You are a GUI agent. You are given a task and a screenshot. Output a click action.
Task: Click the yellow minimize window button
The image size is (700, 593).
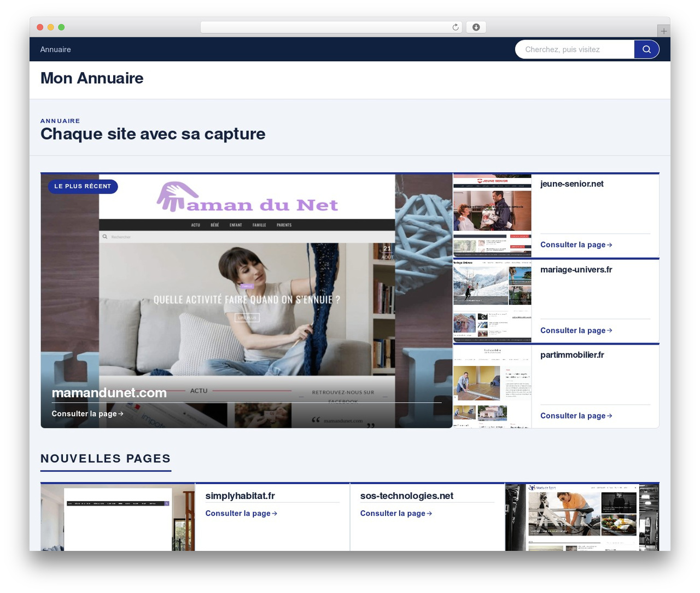[51, 27]
